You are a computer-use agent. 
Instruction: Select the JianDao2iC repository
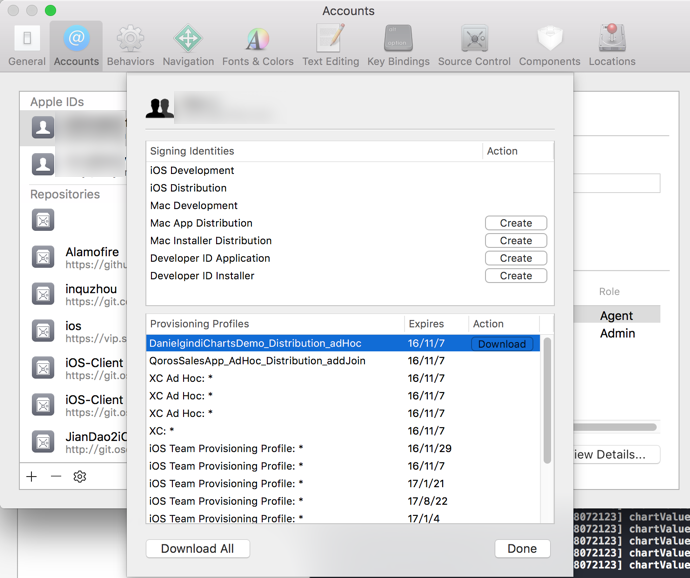click(x=73, y=442)
